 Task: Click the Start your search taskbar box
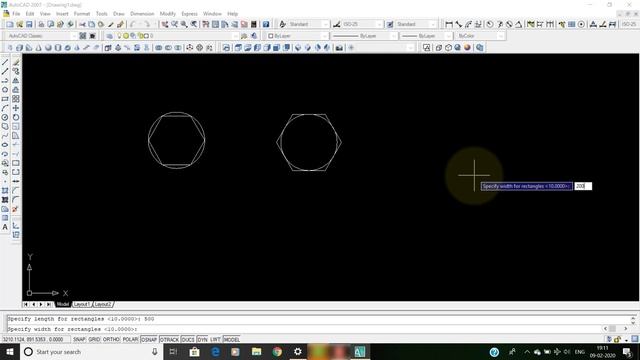click(x=92, y=352)
